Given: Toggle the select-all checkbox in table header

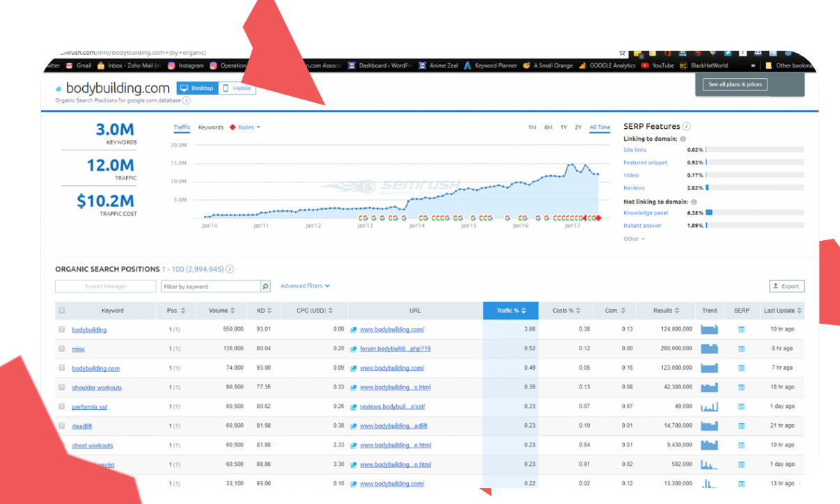Looking at the screenshot, I should pos(62,310).
